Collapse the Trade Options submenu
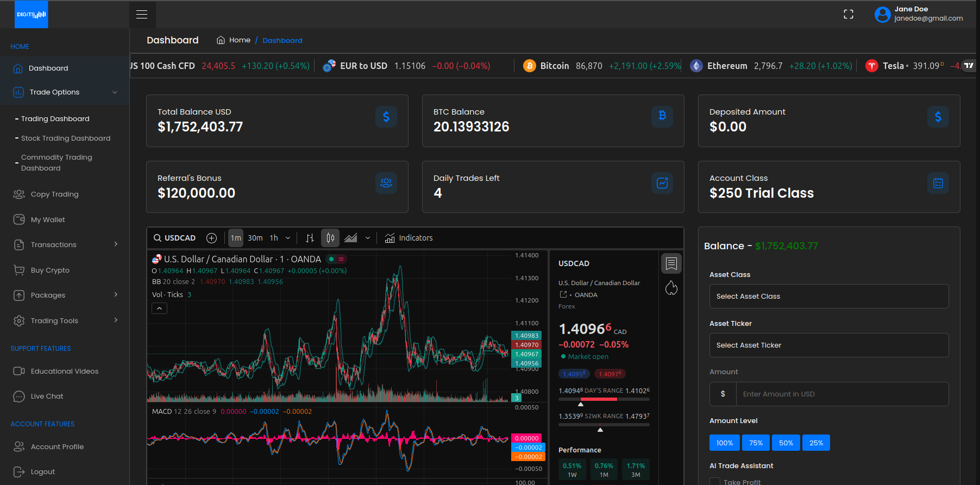980x485 pixels. 115,92
